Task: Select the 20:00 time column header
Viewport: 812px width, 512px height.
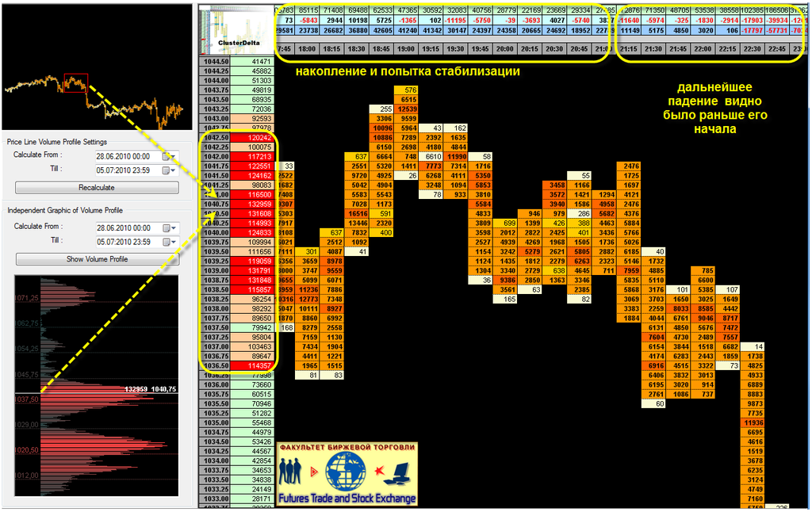Action: pyautogui.click(x=505, y=49)
